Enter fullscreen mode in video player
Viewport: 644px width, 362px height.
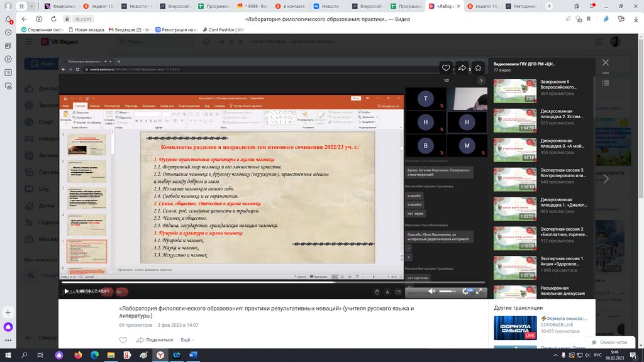(x=480, y=292)
